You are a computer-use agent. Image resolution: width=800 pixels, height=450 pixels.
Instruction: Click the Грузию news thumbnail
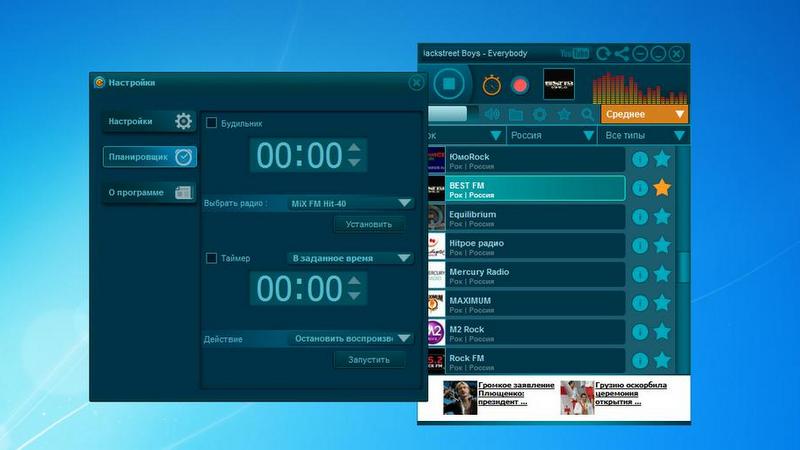[x=577, y=397]
